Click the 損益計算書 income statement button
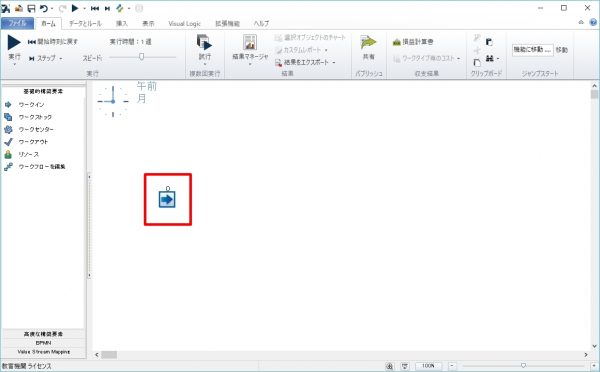 pos(413,42)
